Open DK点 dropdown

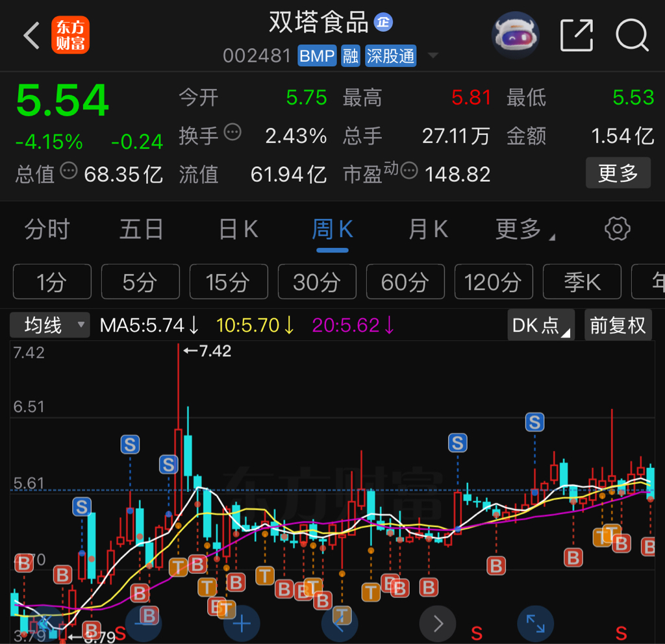coord(541,325)
